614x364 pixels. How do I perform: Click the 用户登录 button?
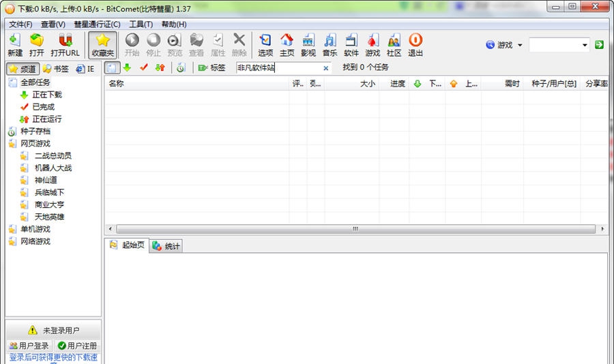[29, 346]
